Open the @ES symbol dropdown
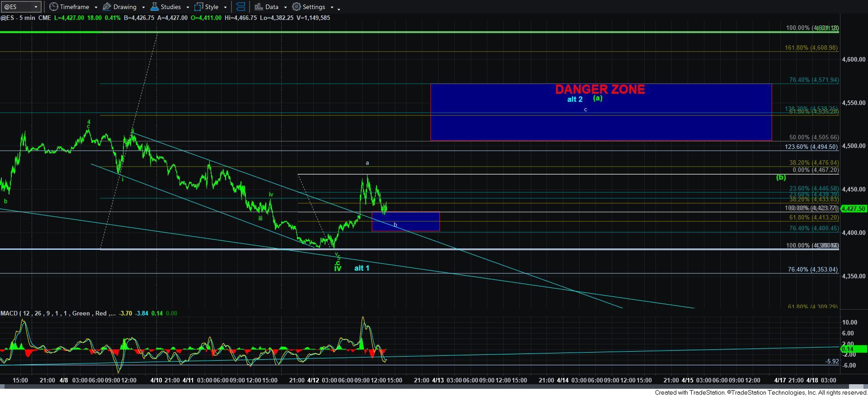Image resolution: width=868 pixels, height=396 pixels. [36, 7]
